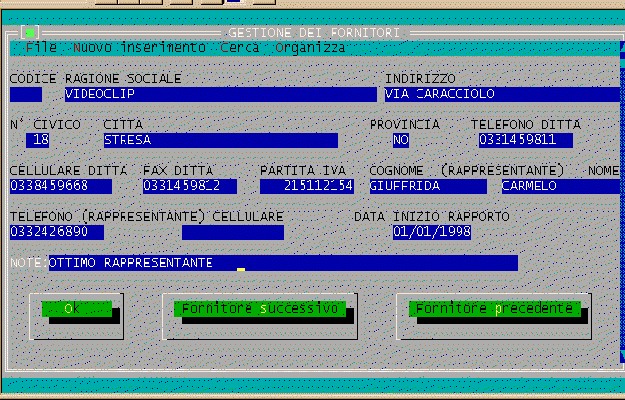The image size is (625, 400).
Task: Edit Note field OTTIMO RAPPRESENTANTE
Action: click(x=283, y=263)
